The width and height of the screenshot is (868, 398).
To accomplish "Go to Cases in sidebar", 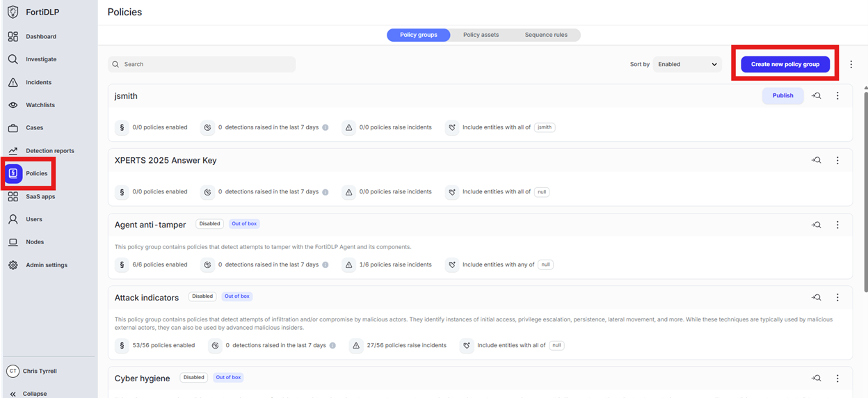I will (34, 128).
